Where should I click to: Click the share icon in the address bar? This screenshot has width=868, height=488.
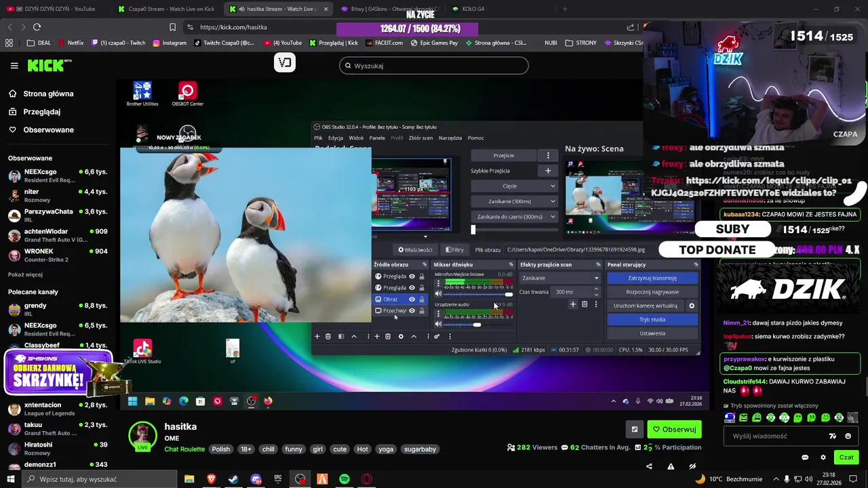pos(631,27)
